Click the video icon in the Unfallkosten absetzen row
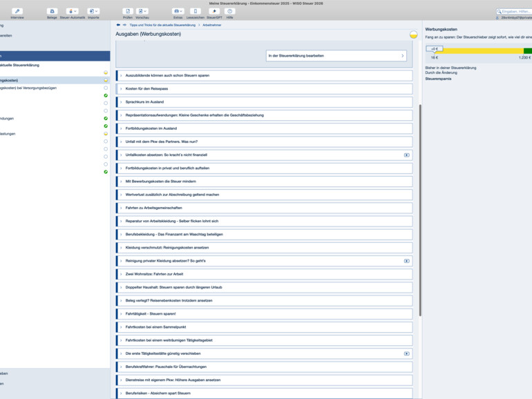 [x=406, y=155]
